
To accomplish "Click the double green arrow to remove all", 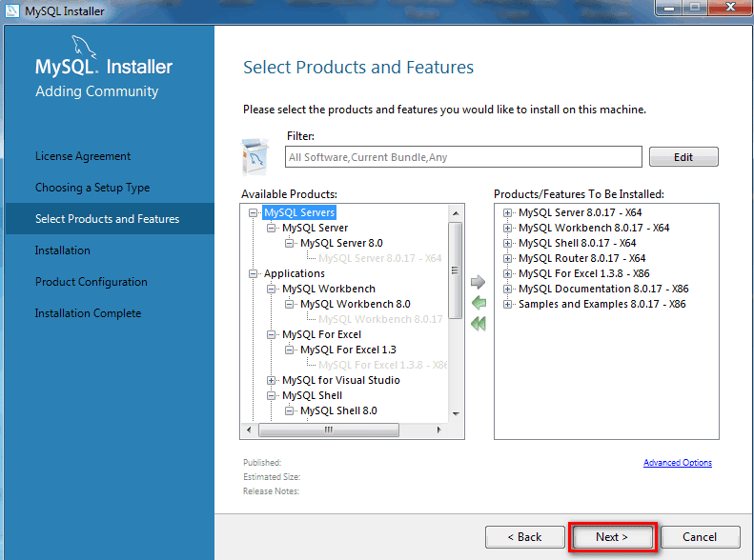I will [x=479, y=324].
